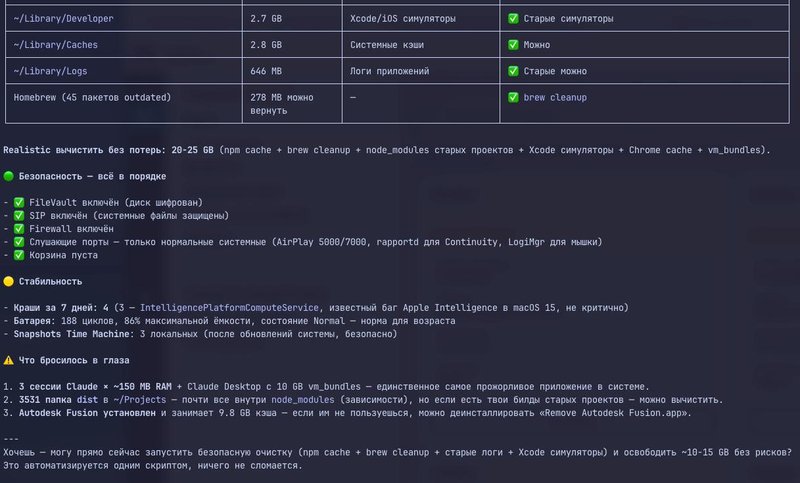The image size is (800, 483).
Task: Click bold 'Autodesk Fusion установлен' in item 3
Action: pos(87,413)
